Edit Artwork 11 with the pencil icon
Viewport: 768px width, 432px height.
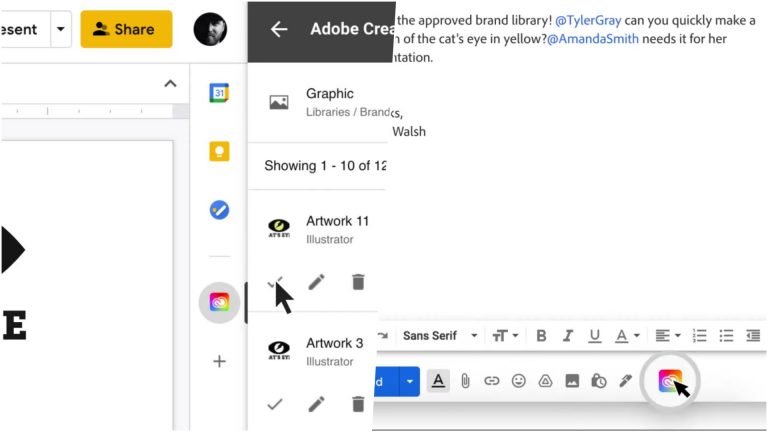coord(316,282)
